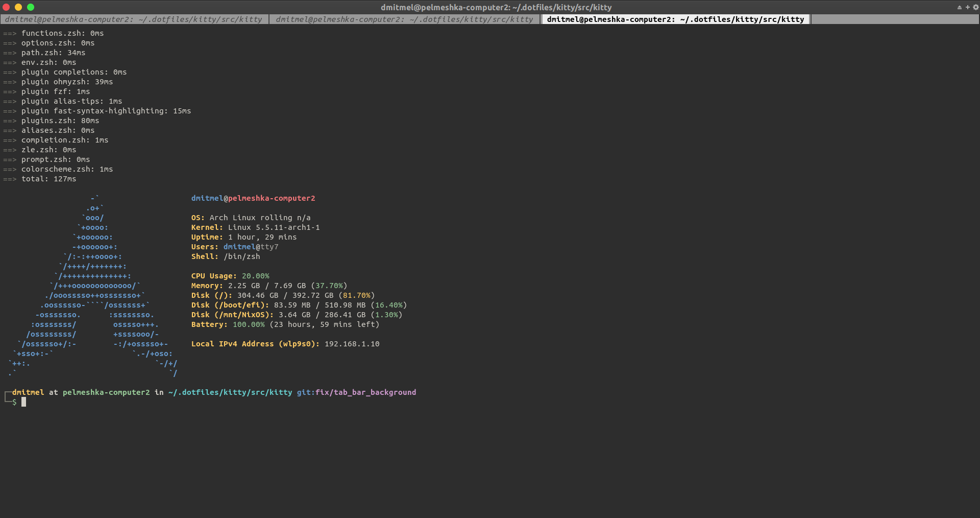Click the 'plugin fast-syntax-highlighting: 15ms' line
This screenshot has width=980, height=518.
coord(97,111)
